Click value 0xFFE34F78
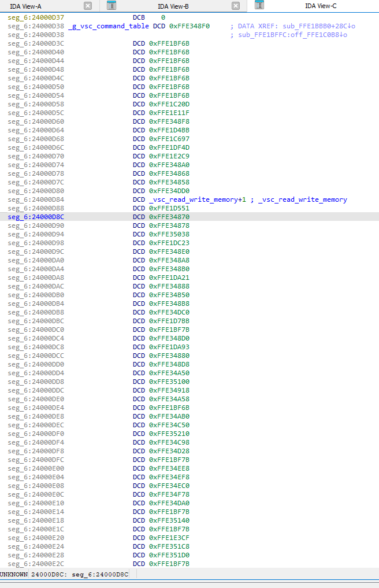Screen dimensions: 379x588 click(169, 494)
